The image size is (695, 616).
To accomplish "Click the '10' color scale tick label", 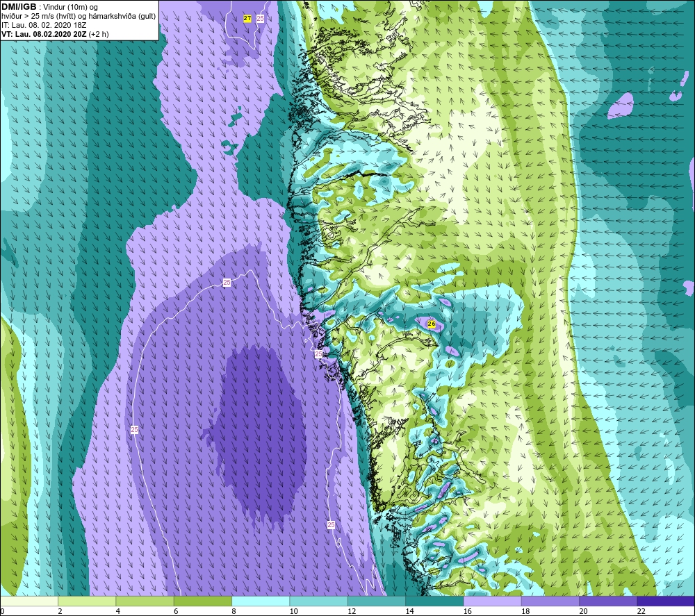I will click(294, 611).
